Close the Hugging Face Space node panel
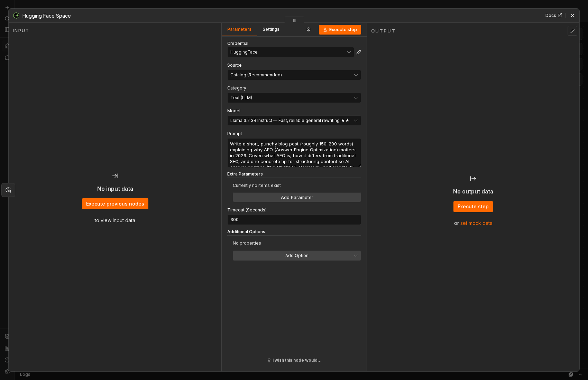Screen dimensions: 588x380 pos(572,16)
